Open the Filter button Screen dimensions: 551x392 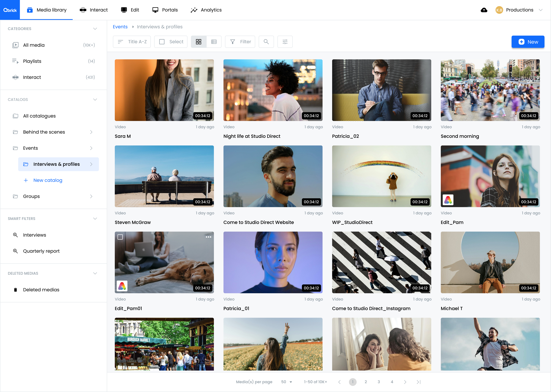coord(240,42)
